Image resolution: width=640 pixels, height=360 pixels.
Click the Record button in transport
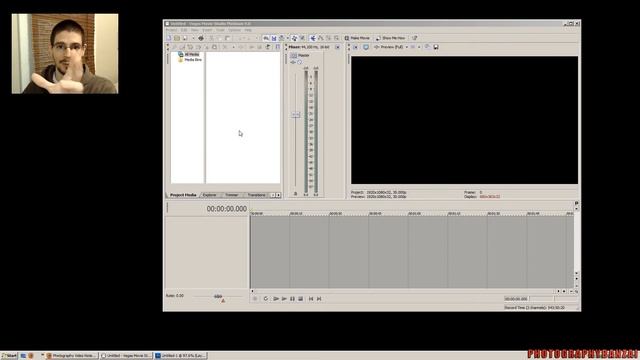[255, 299]
